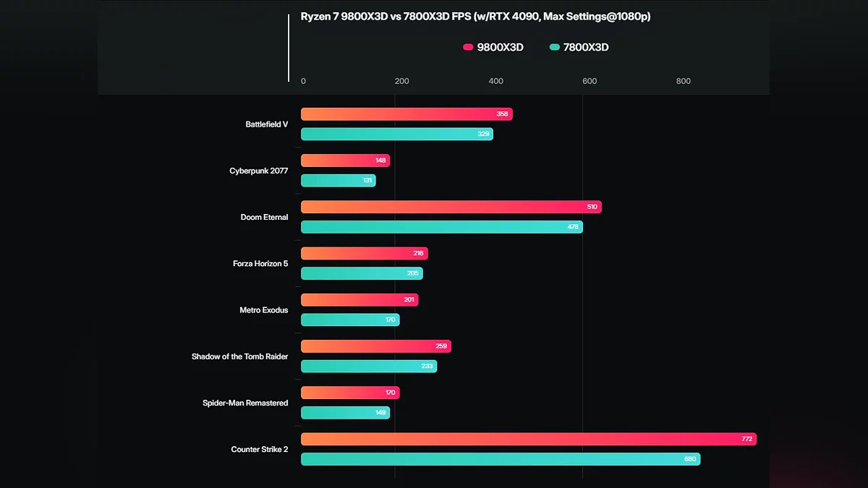Viewport: 868px width, 488px height.
Task: Click the 800 tick on the x-axis
Action: click(683, 82)
